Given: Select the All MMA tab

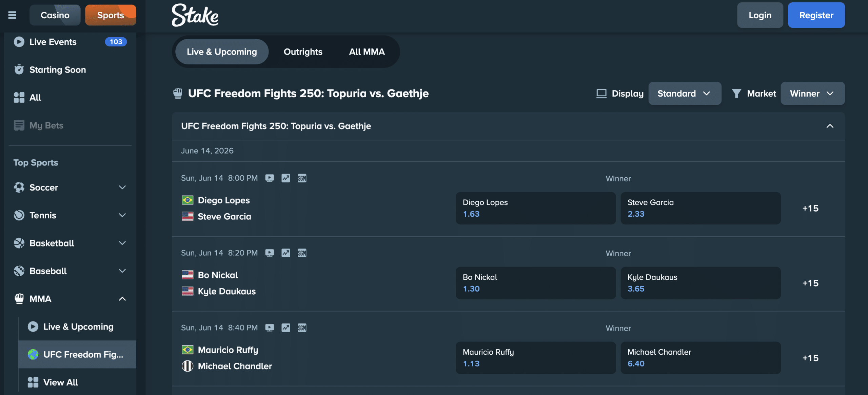Looking at the screenshot, I should coord(367,52).
